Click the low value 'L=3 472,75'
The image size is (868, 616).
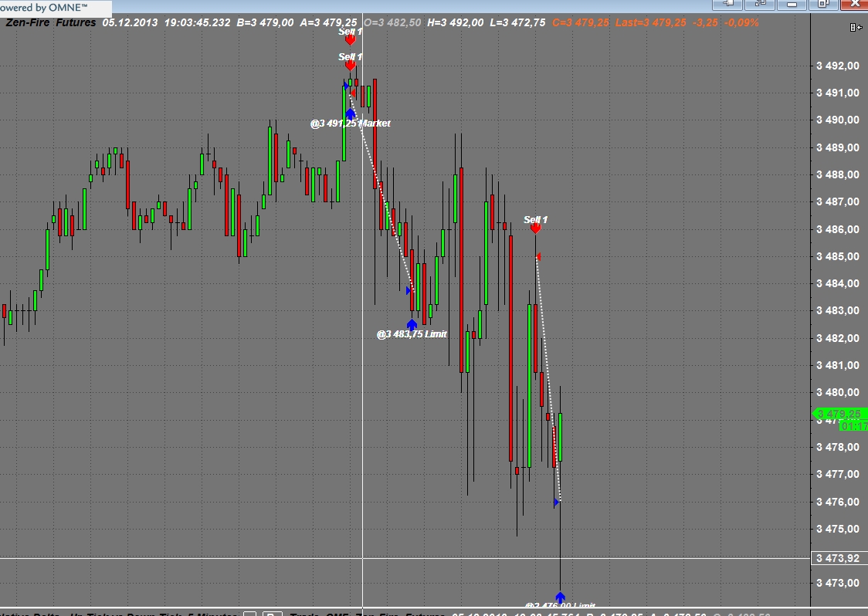click(517, 22)
